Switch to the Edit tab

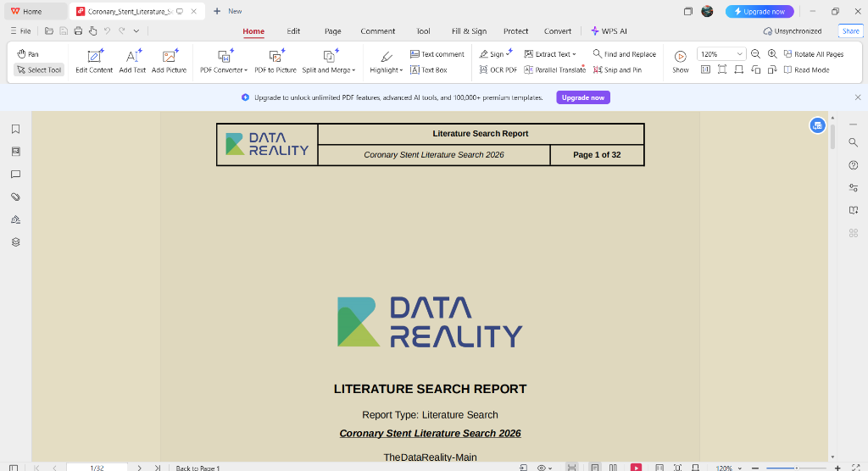coord(293,31)
